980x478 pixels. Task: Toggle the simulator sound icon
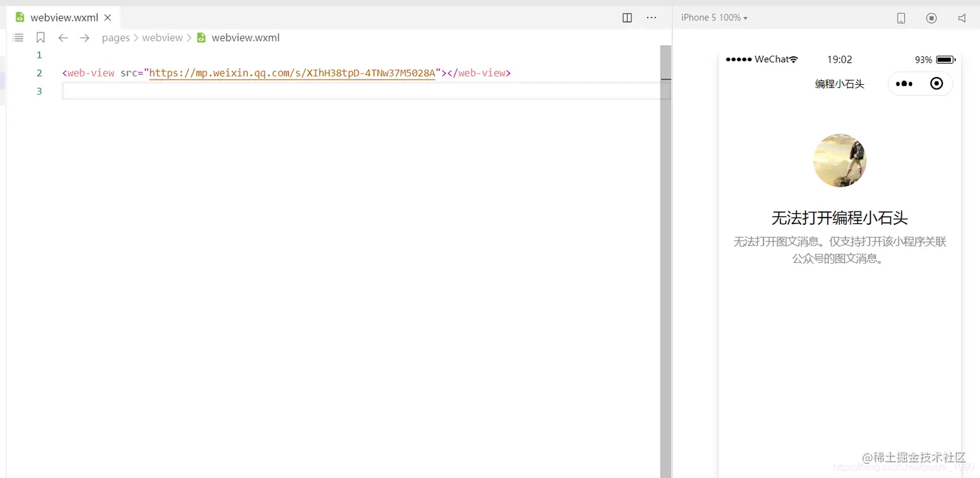[x=962, y=17]
